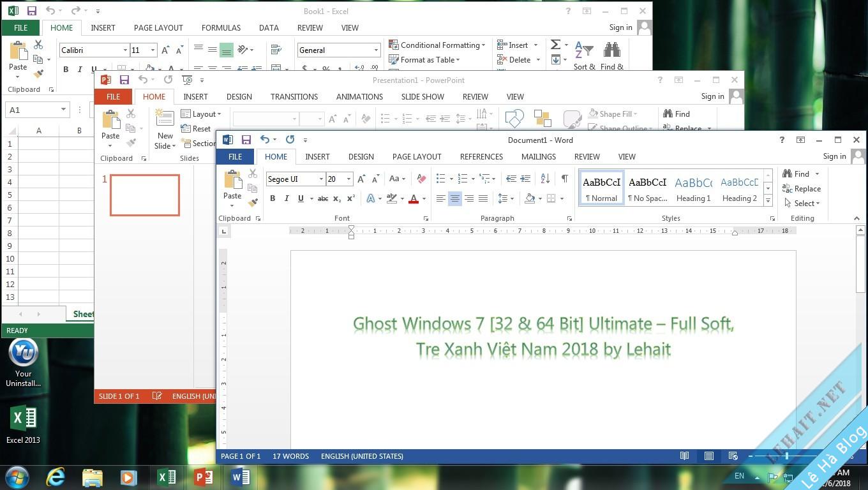Open TRANSITIONS tab in PowerPoint
Screen dimensions: 868x490
294,96
